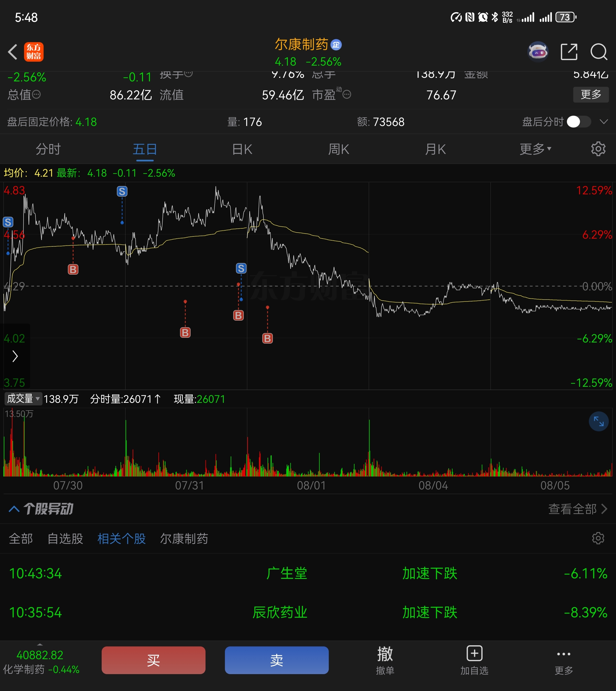The height and width of the screenshot is (691, 616).
Task: Open 辰欣药业 in the alert row
Action: click(280, 612)
